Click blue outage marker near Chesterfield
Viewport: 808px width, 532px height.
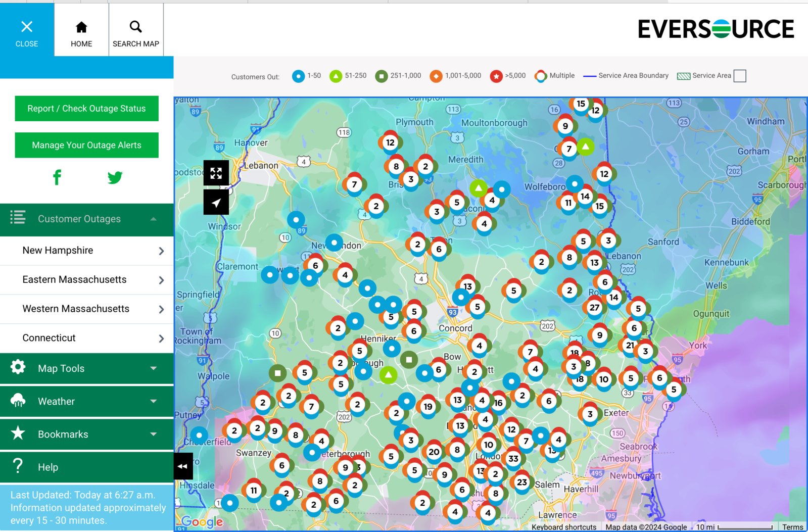pyautogui.click(x=199, y=435)
